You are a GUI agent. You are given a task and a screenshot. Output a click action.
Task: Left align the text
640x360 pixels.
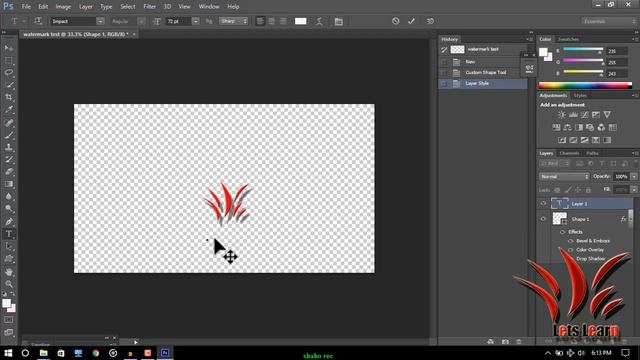(260, 21)
